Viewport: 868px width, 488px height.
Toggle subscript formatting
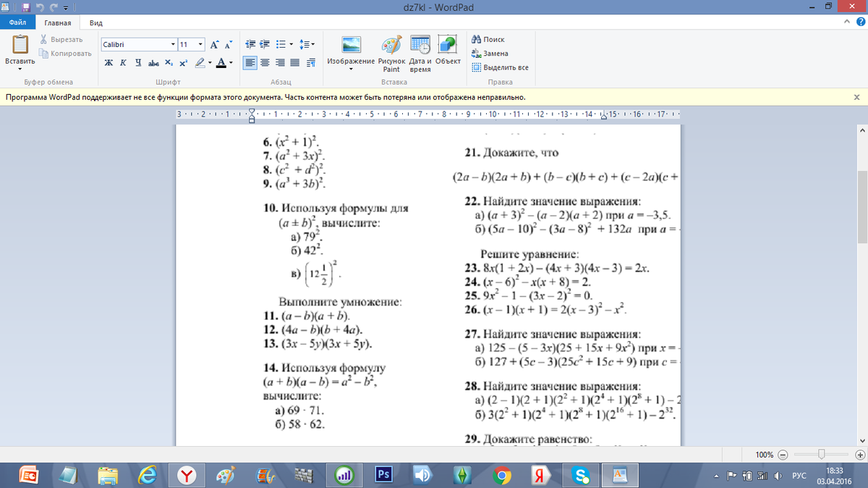(169, 62)
